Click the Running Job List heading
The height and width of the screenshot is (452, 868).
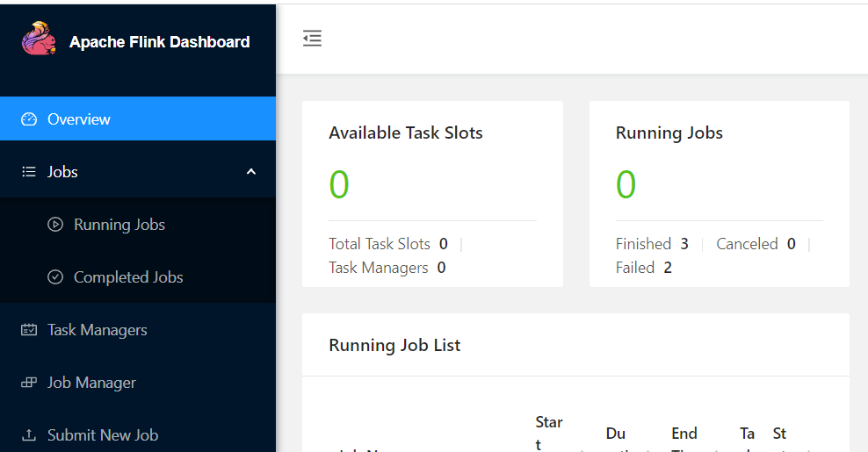click(394, 345)
